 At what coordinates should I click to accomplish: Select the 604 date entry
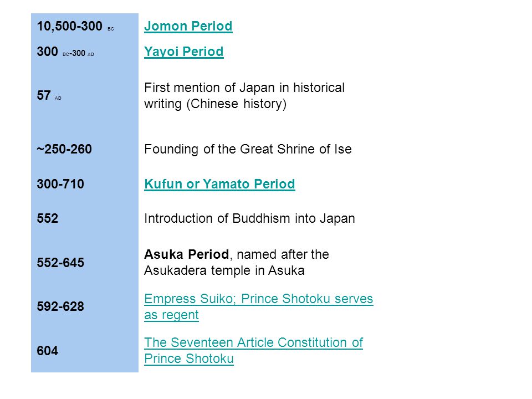[48, 350]
